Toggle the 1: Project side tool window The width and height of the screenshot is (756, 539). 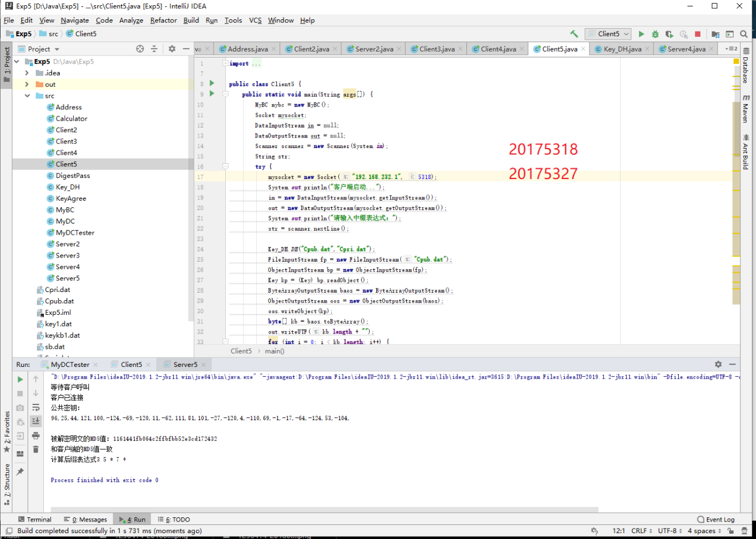click(6, 64)
